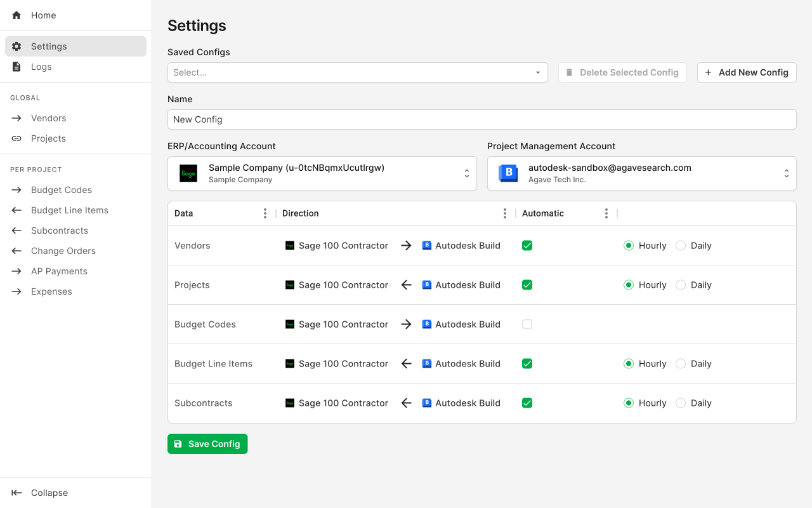This screenshot has height=508, width=812.
Task: Open the Saved Configs dropdown
Action: tap(358, 72)
